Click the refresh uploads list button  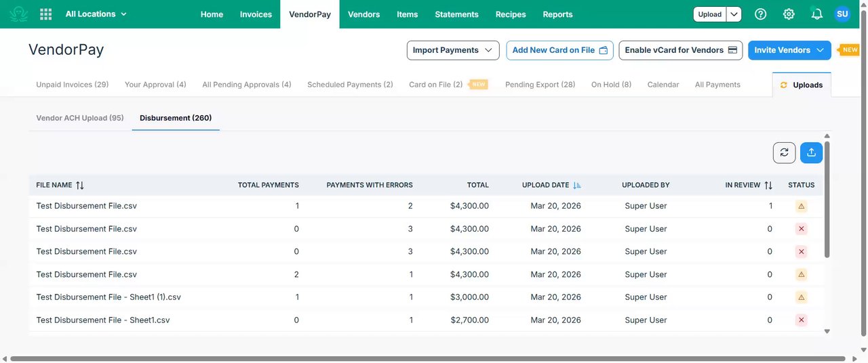[784, 152]
